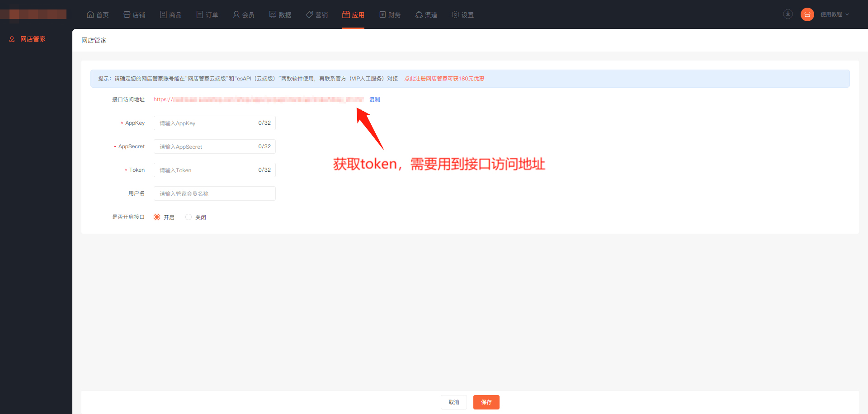Open the 设置 menu tab
The image size is (868, 414).
tap(463, 14)
